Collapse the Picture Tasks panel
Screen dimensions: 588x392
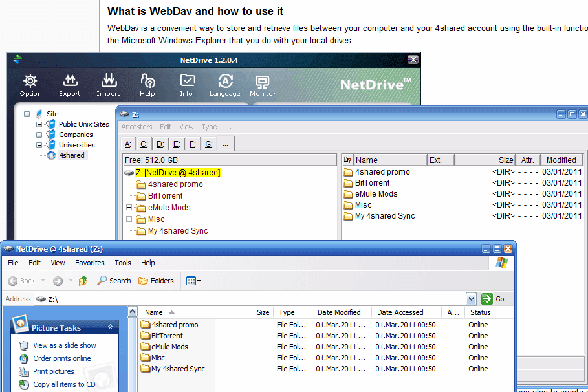110,327
